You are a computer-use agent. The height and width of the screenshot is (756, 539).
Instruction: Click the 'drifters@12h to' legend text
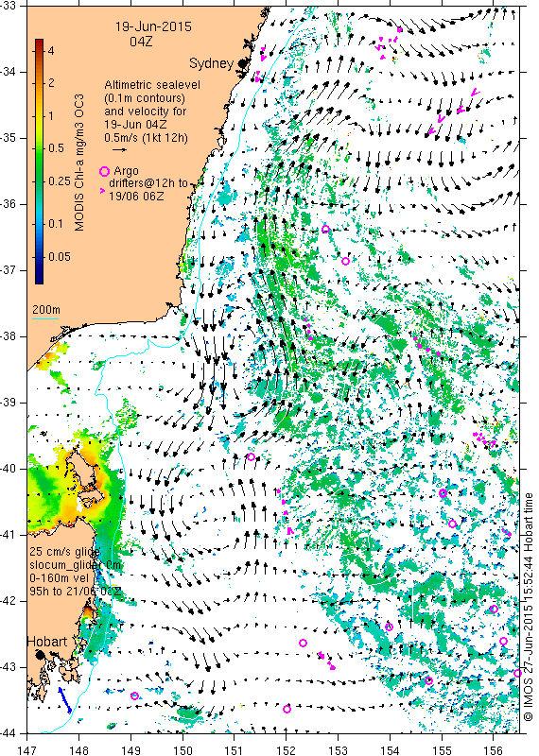click(148, 183)
